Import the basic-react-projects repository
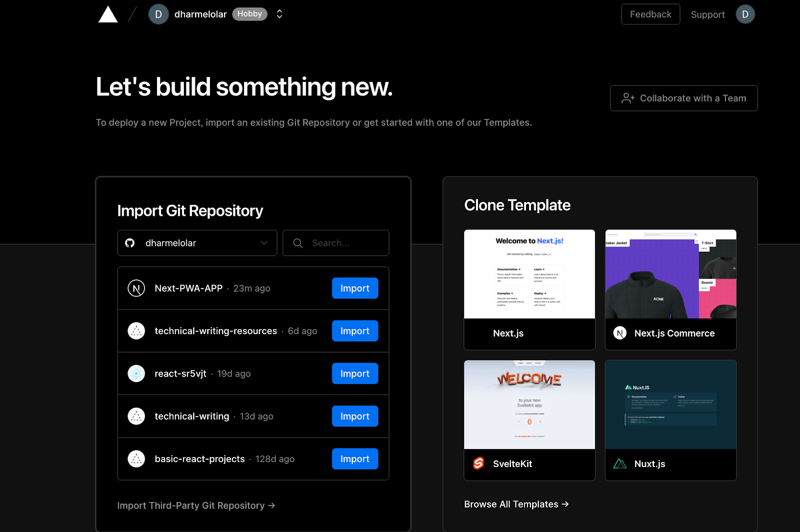The image size is (800, 532). point(354,459)
